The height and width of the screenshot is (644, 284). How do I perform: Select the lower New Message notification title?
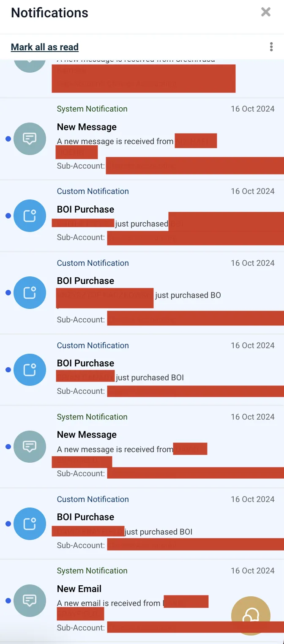(87, 434)
